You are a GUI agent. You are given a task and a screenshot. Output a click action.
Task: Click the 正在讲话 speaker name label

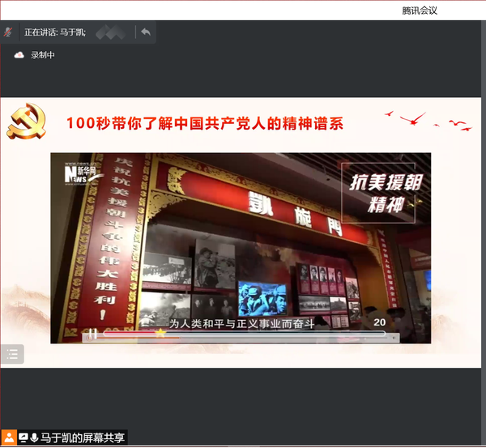(x=55, y=32)
